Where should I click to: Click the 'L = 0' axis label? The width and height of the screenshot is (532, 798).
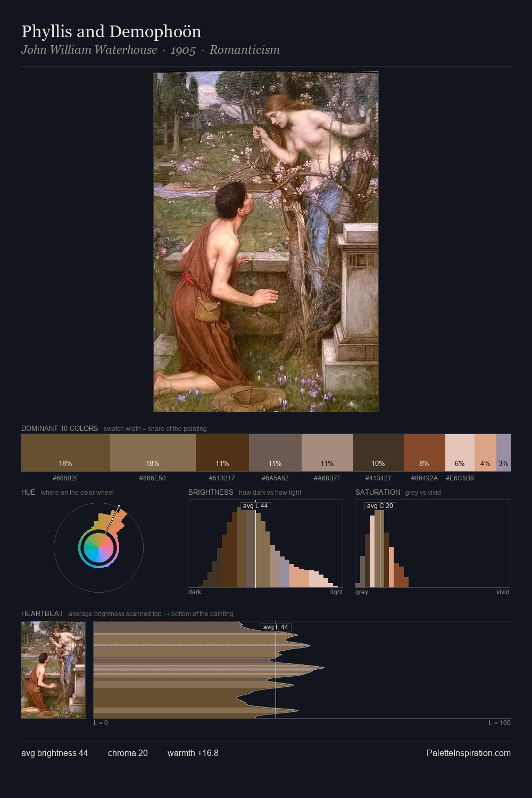tap(101, 723)
